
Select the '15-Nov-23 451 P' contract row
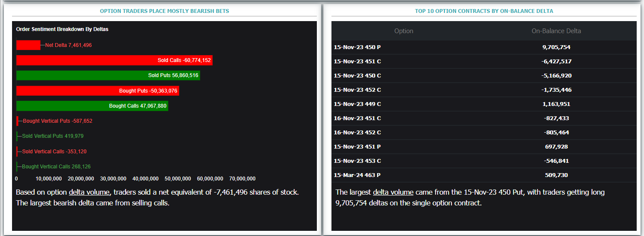click(x=484, y=147)
